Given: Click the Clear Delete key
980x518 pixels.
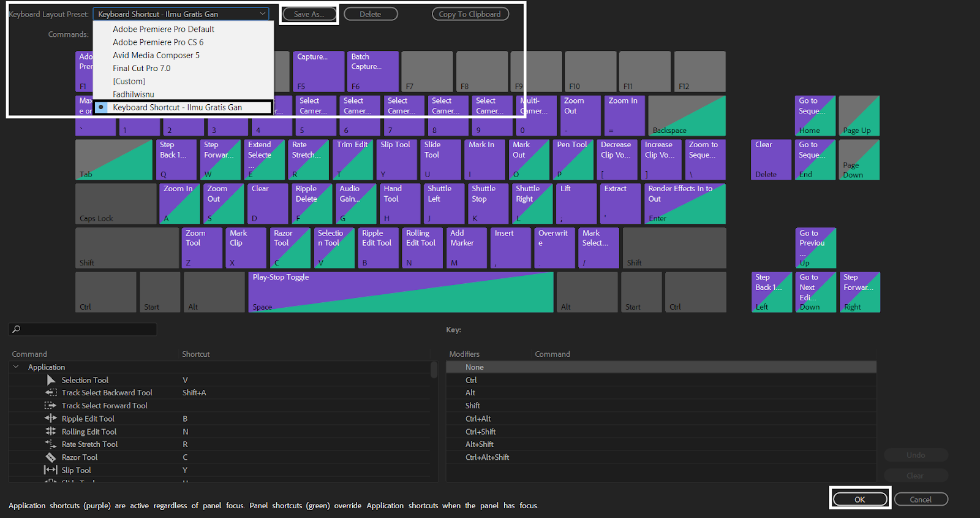Looking at the screenshot, I should pos(771,160).
